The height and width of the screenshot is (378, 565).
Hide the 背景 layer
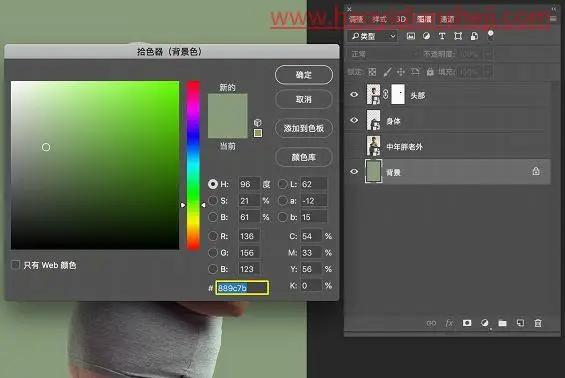coord(354,172)
